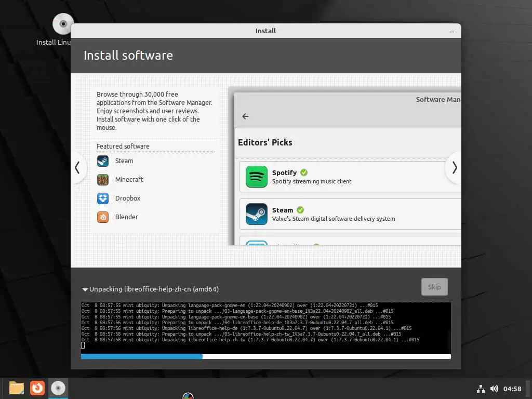Click the back arrow in Software Manager preview
This screenshot has height=399, width=532.
[x=245, y=116]
